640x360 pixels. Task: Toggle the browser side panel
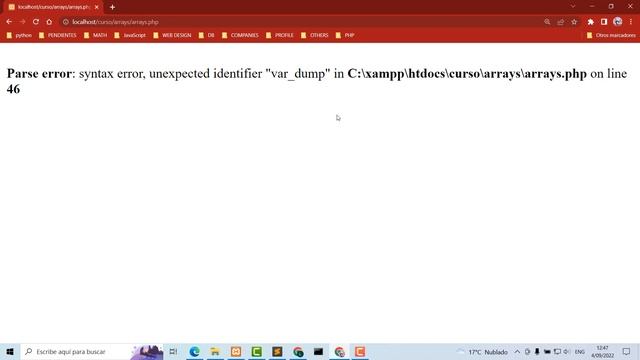(x=604, y=22)
